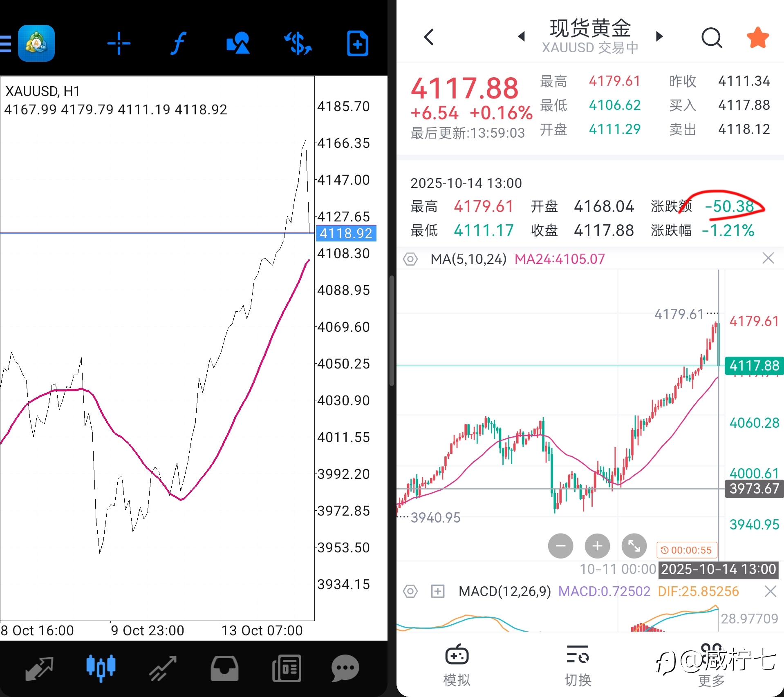The height and width of the screenshot is (697, 784).
Task: Switch to previous symbol arrow
Action: coord(521,37)
